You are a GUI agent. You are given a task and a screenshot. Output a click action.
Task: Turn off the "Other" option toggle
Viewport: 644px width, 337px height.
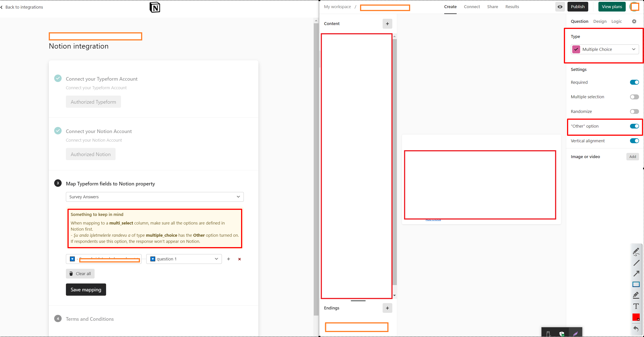[634, 126]
